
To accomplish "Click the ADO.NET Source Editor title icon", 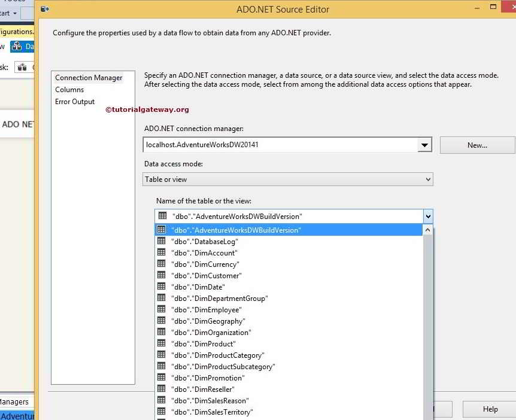I will tap(45, 9).
